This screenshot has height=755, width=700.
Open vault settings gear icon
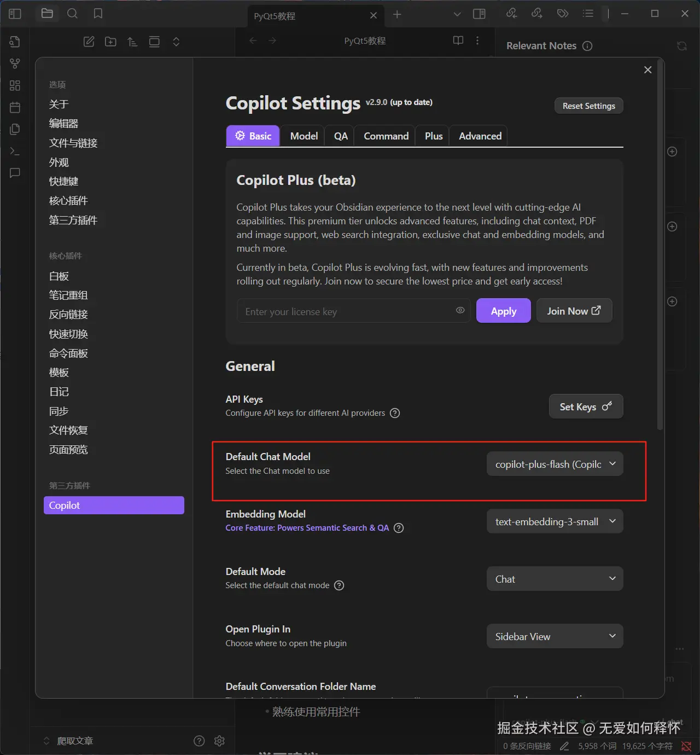[219, 741]
